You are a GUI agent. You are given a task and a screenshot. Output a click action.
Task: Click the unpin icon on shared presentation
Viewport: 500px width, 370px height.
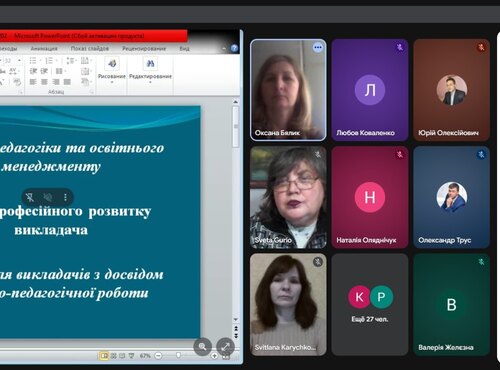point(30,197)
